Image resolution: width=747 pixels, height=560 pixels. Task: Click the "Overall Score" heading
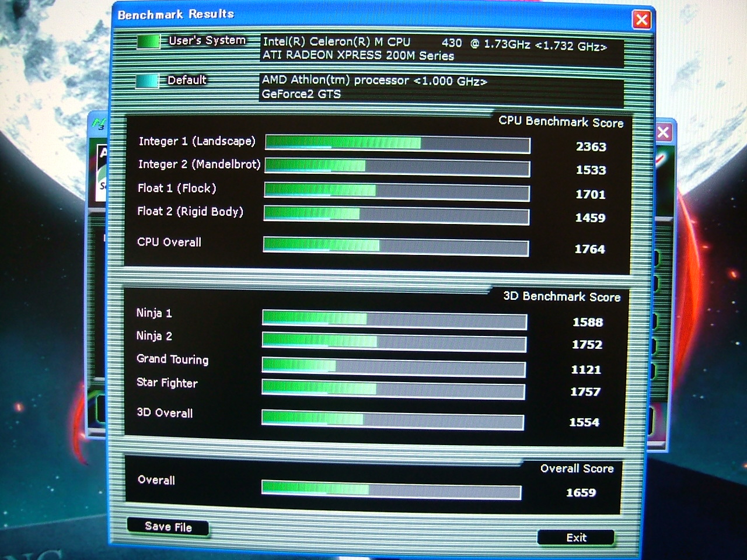[577, 468]
